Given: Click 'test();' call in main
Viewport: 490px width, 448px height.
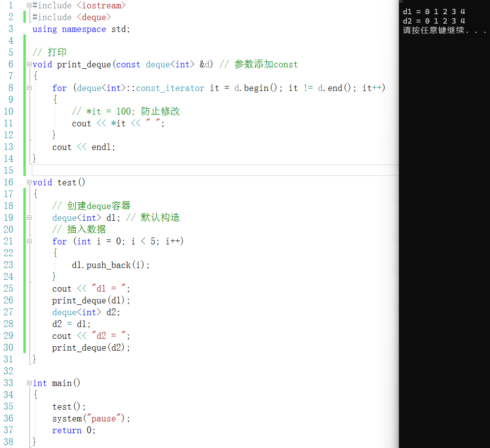Looking at the screenshot, I should pyautogui.click(x=69, y=407).
